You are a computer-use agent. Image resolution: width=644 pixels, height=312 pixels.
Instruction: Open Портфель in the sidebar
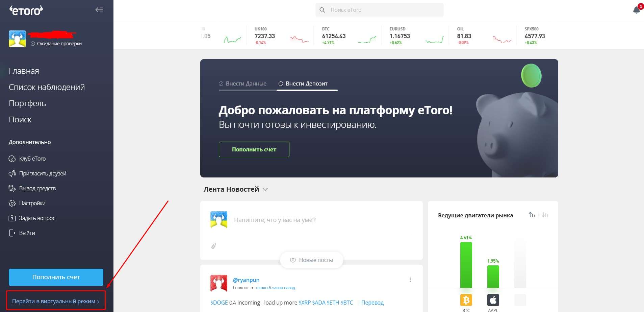[x=27, y=103]
